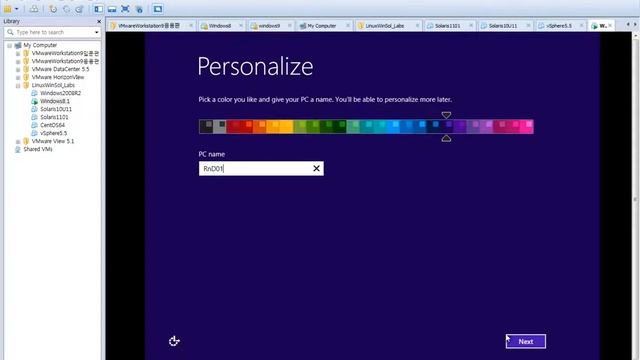640x360 pixels.
Task: Take a snapshot with the snapshot toolbar icon
Action: (53, 9)
